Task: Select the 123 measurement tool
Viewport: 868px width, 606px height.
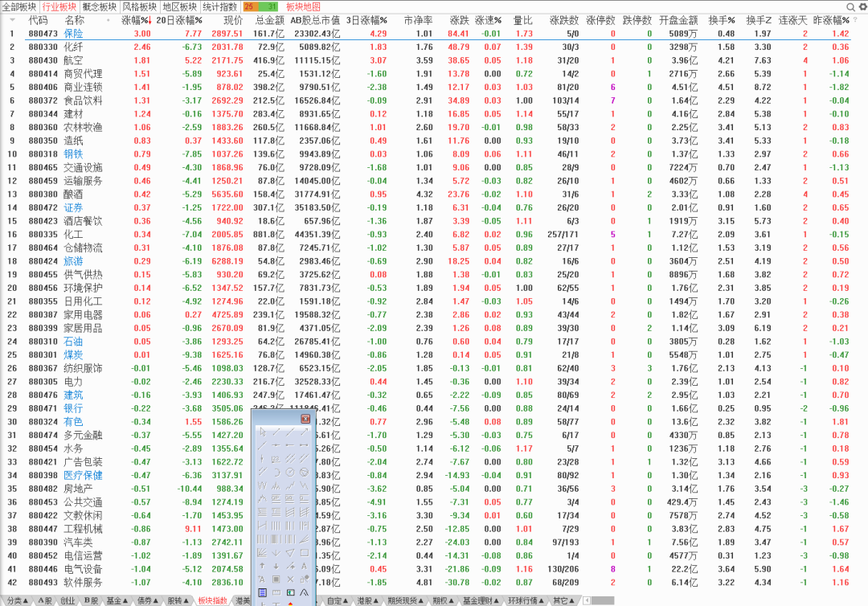Action: (x=276, y=458)
